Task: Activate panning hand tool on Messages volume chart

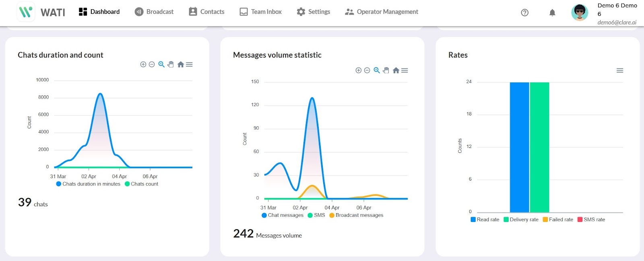Action: pos(386,70)
